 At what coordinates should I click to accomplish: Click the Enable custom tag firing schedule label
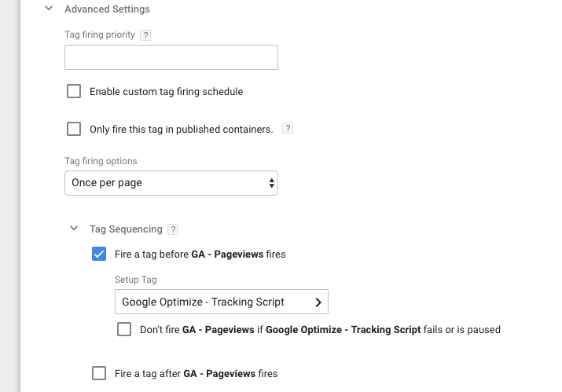tap(167, 92)
